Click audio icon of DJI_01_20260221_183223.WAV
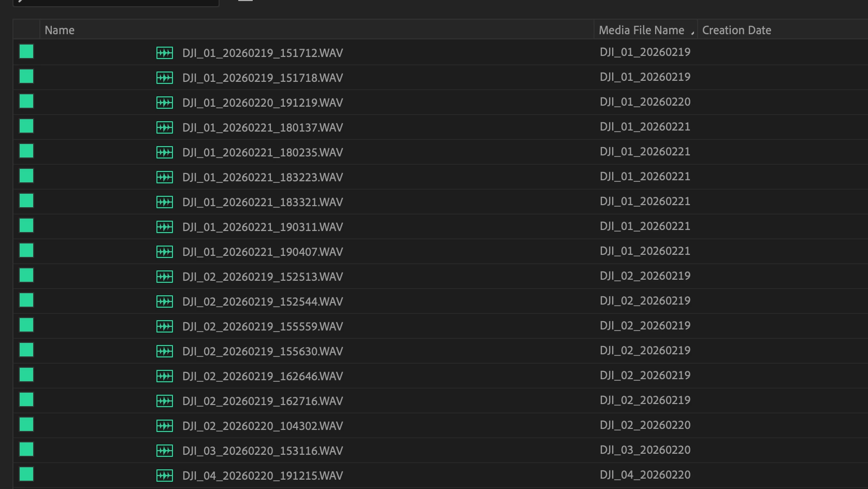 click(x=165, y=177)
